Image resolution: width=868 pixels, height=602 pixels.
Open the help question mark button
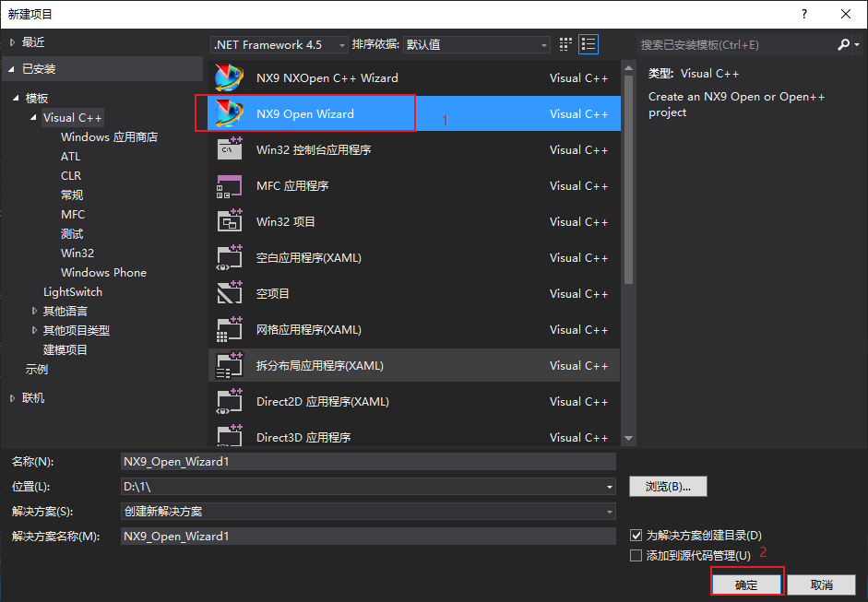tap(804, 14)
